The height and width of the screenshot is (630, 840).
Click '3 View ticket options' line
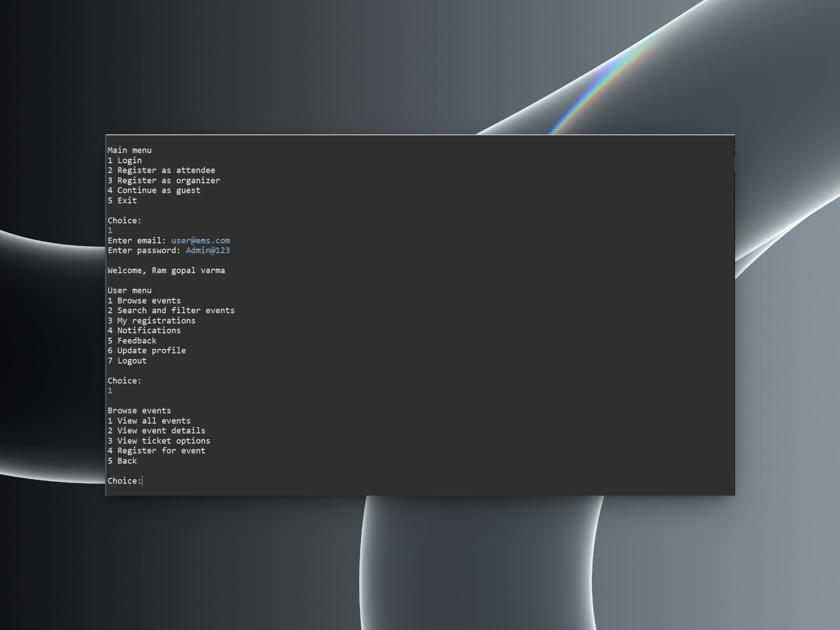point(159,441)
